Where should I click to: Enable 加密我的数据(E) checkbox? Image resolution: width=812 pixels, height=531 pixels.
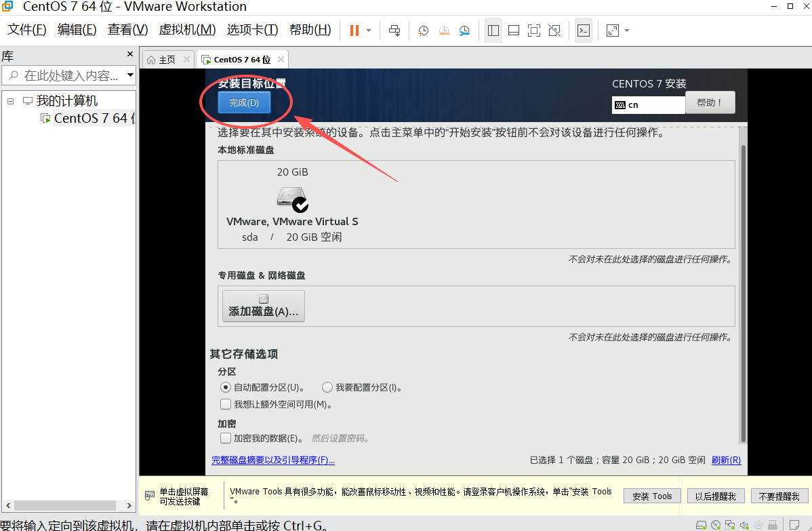pyautogui.click(x=226, y=438)
